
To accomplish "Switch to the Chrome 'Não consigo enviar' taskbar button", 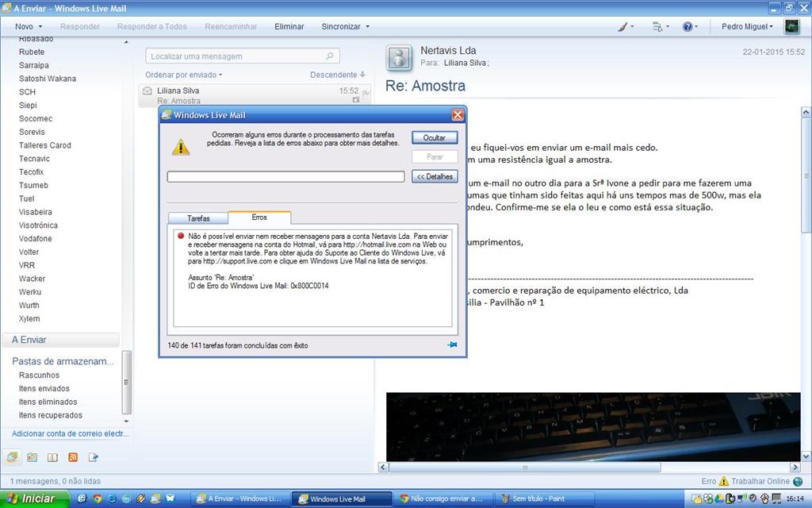I will point(442,498).
